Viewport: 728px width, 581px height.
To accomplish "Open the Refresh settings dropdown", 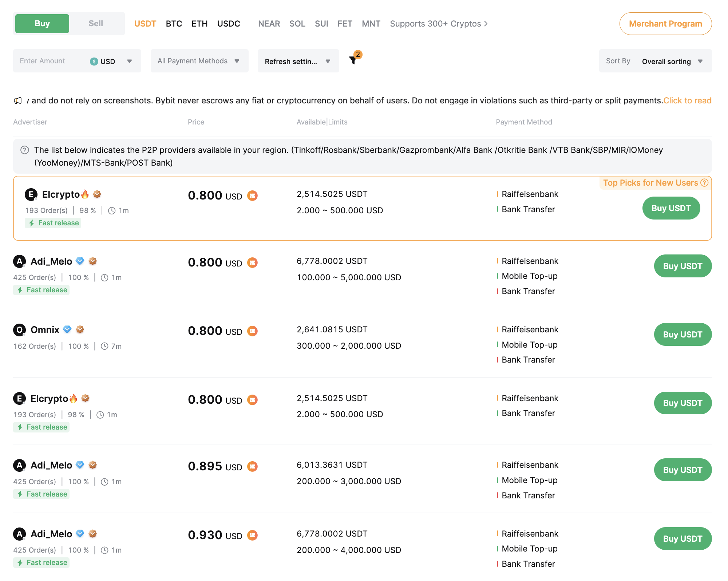I will click(298, 61).
